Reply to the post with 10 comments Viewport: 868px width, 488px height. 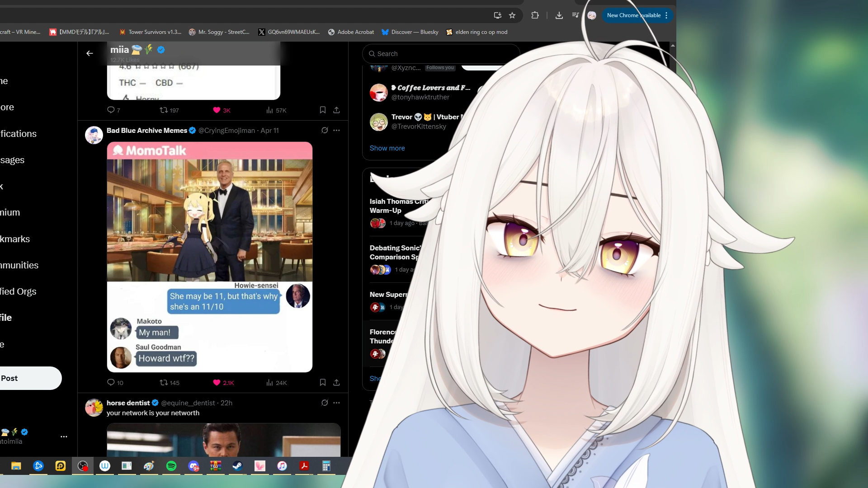coord(115,382)
